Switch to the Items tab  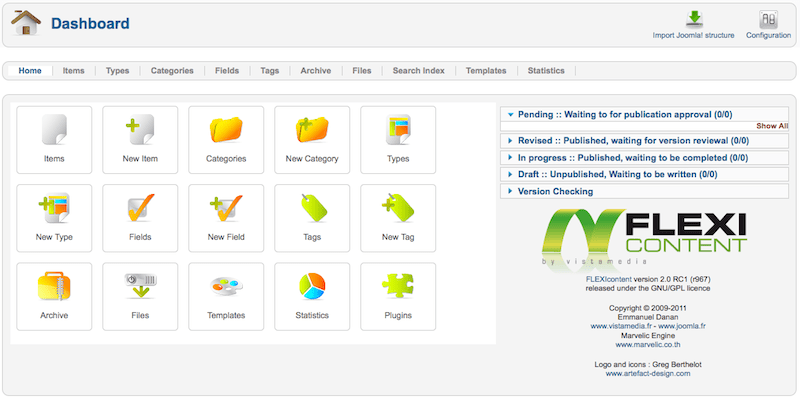[x=73, y=71]
